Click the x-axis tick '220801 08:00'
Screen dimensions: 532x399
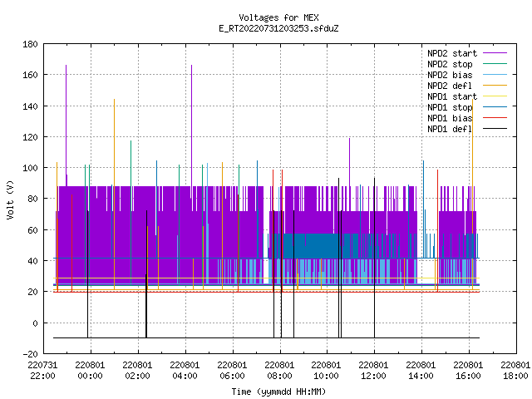click(x=279, y=371)
